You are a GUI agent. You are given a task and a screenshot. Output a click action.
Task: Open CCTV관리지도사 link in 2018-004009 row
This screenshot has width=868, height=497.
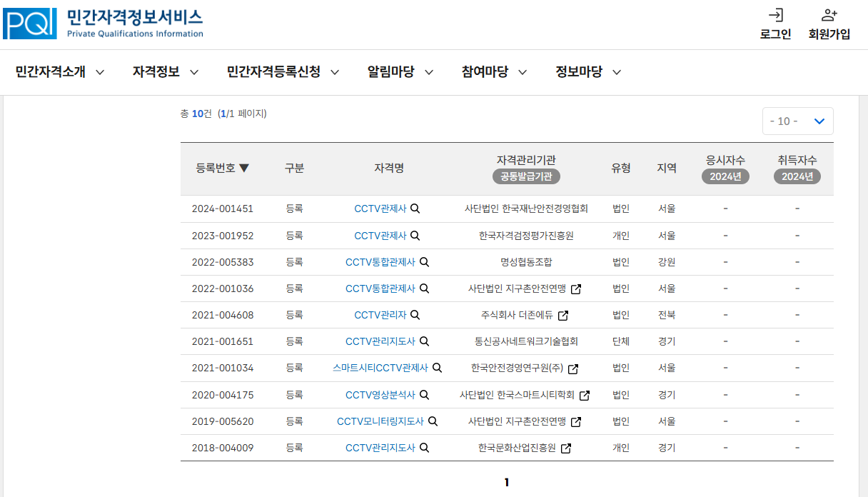380,448
